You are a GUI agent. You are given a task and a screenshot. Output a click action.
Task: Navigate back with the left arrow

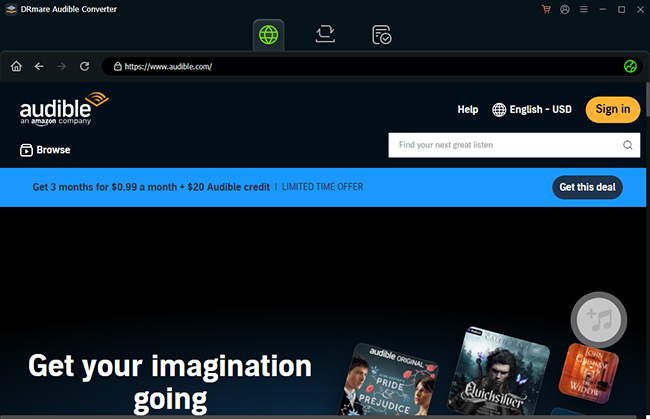(39, 67)
